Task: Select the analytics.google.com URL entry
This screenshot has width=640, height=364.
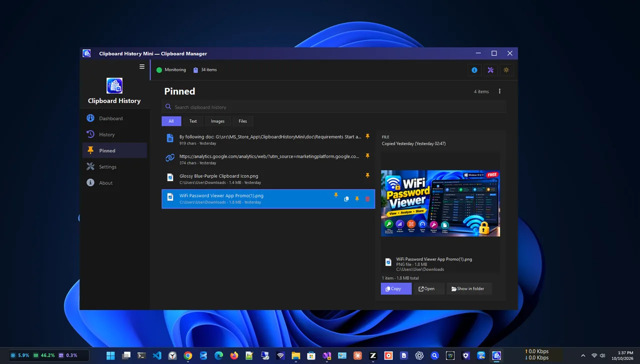Action: (x=268, y=159)
